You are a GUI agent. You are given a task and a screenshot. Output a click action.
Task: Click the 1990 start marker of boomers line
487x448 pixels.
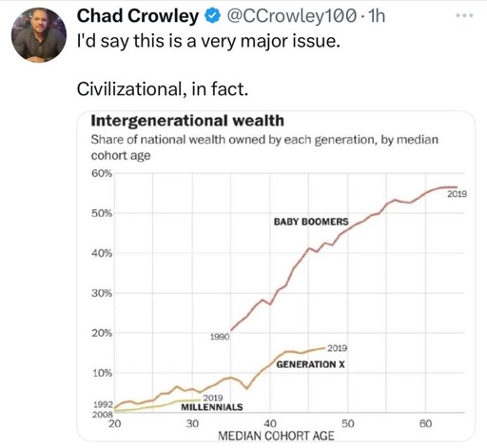tap(220, 337)
